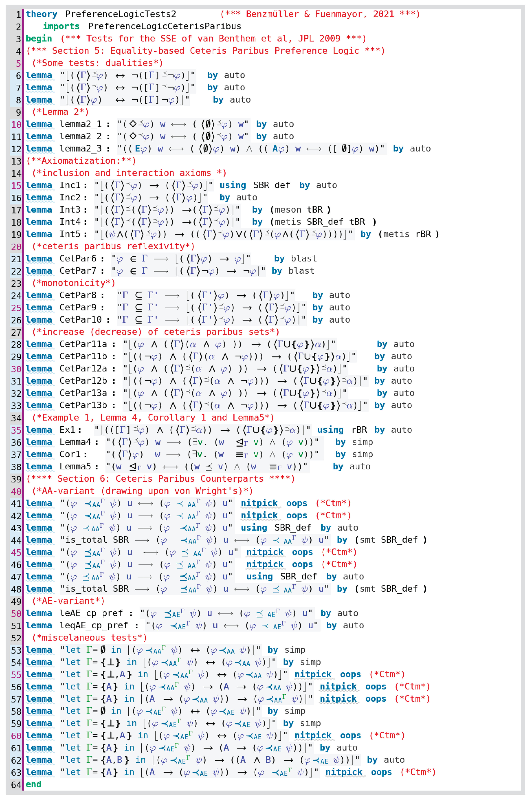Click PreferenceLogicCeterisParibus import name
Screen dimensions: 532x801
(x=165, y=26)
